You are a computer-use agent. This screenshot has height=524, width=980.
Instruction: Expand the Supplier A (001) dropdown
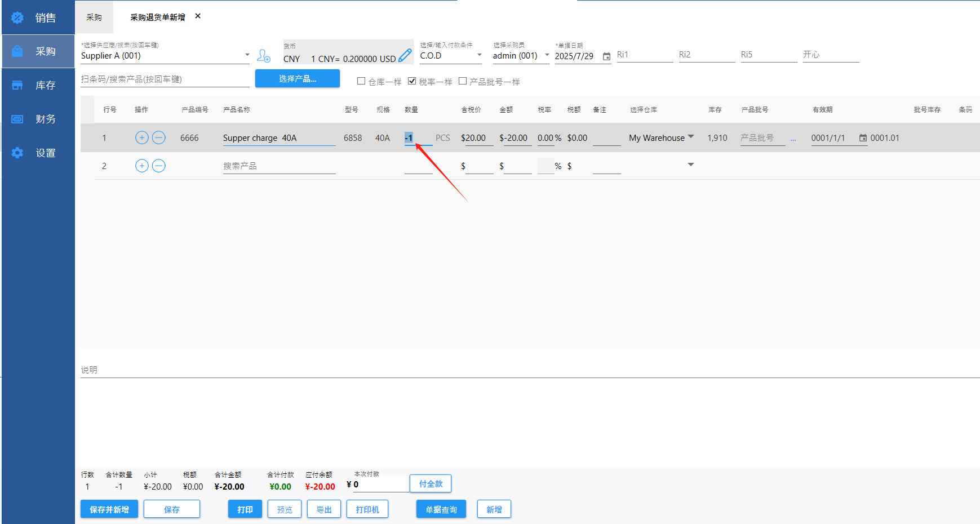(x=247, y=55)
